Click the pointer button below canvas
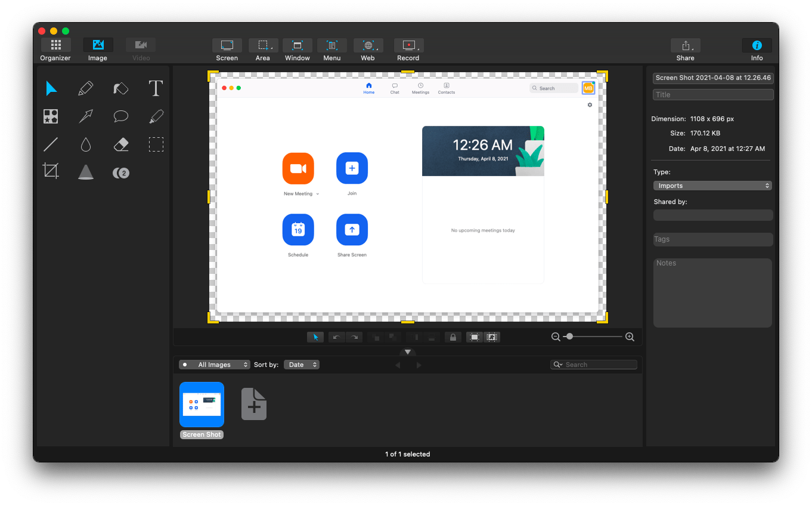This screenshot has width=812, height=506. coord(315,337)
